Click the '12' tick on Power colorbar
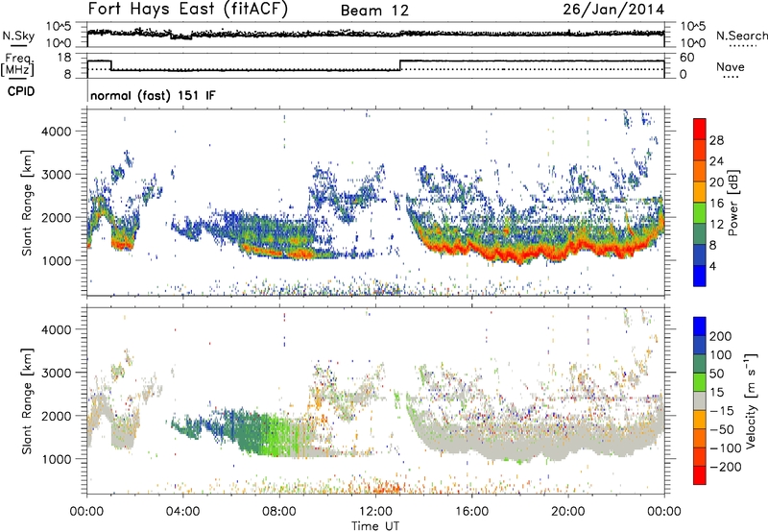This screenshot has width=768, height=532. coord(716,225)
